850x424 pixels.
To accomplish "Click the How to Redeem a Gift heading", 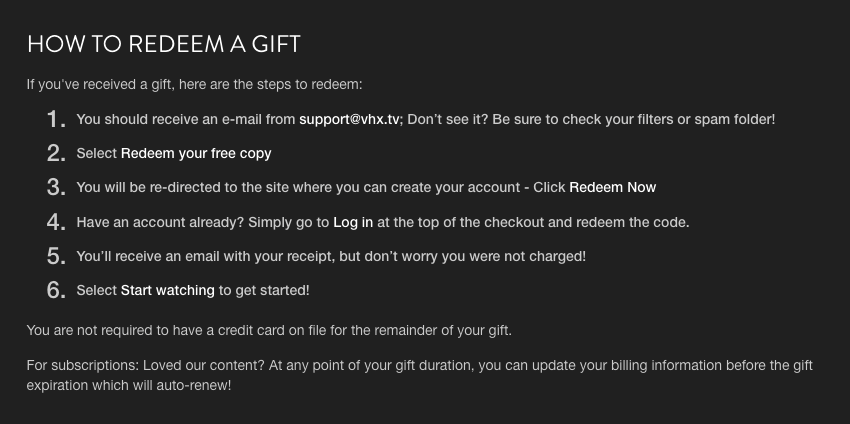I will pyautogui.click(x=164, y=44).
